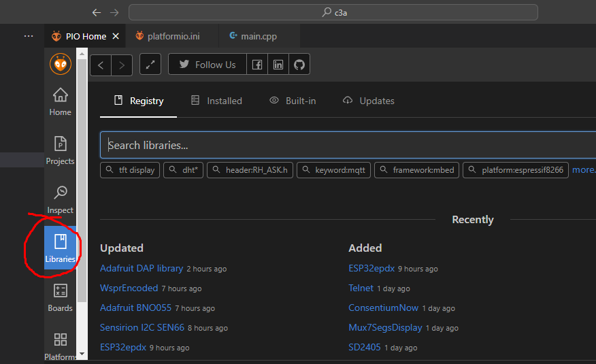Select the Libraries sidebar icon

click(60, 248)
